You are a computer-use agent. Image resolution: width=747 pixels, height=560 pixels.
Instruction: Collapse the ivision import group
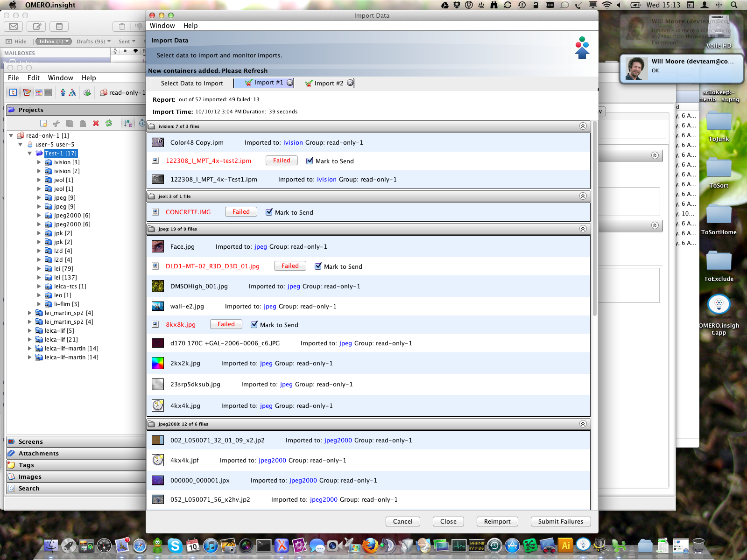583,126
